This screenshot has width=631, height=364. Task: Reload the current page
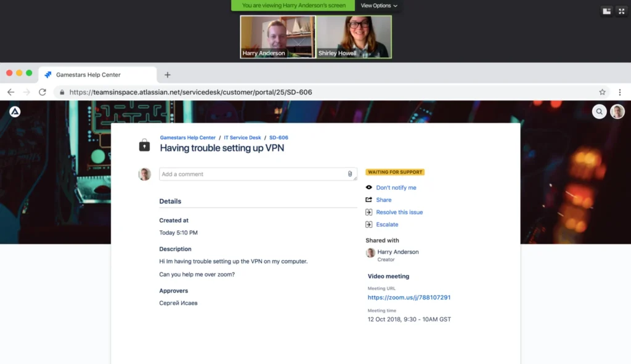(43, 92)
